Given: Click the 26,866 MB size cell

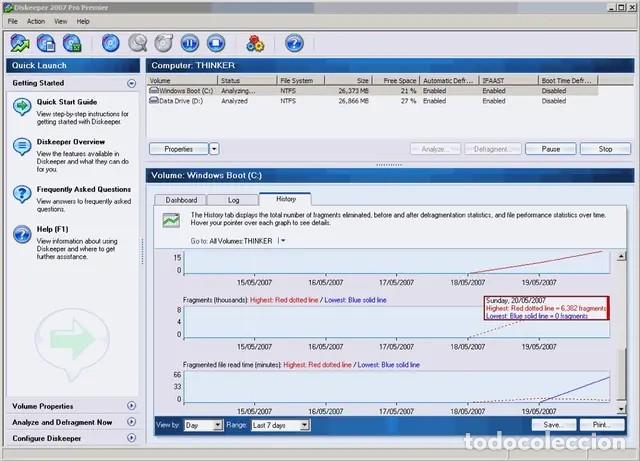Looking at the screenshot, I should 353,101.
